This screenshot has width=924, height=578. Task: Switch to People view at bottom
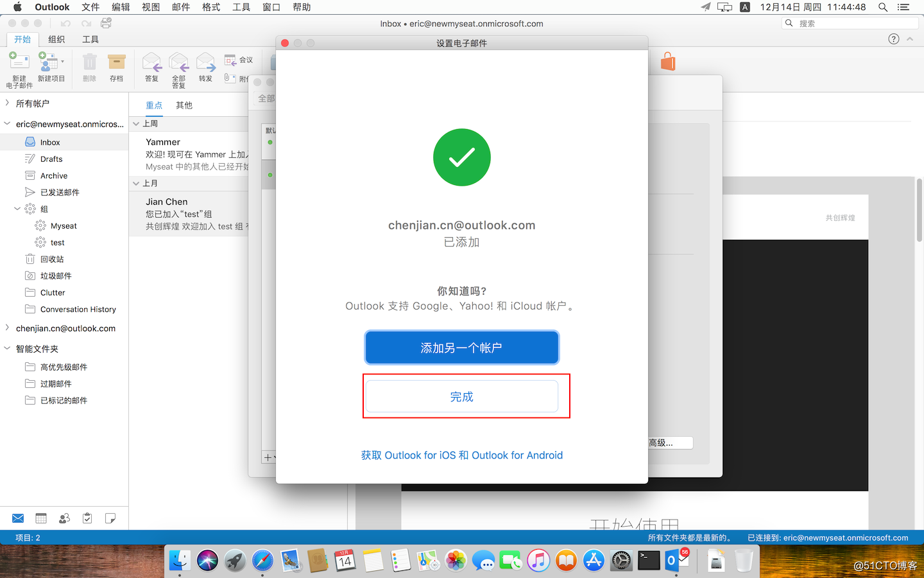[64, 518]
